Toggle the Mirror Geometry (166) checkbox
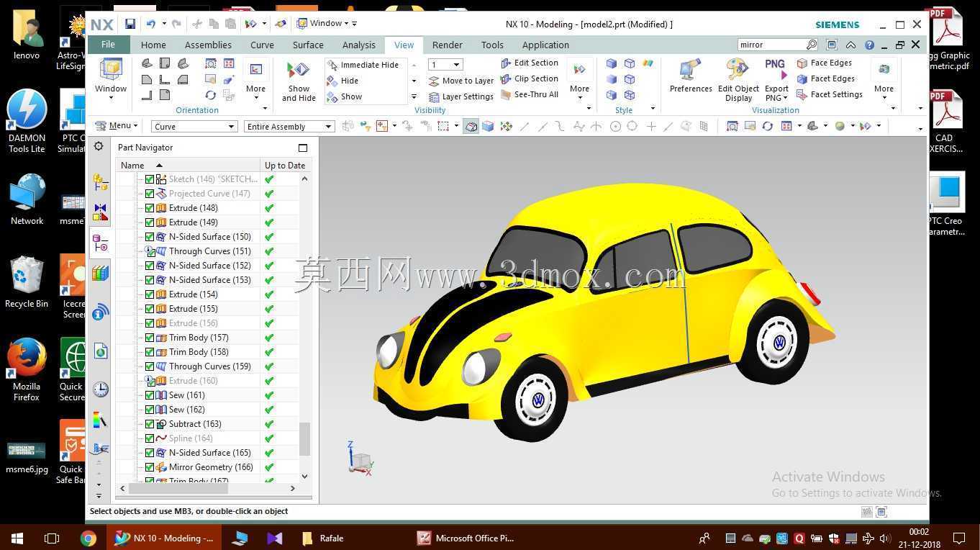 coord(150,467)
